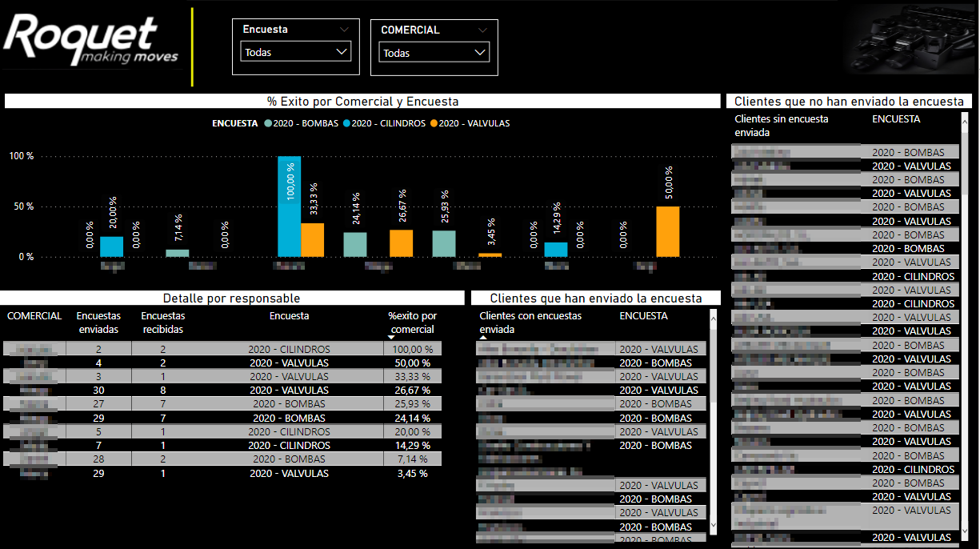This screenshot has height=549, width=980.
Task: Select the 7,14 % cell in the Detalle por responsable table
Action: 413,459
